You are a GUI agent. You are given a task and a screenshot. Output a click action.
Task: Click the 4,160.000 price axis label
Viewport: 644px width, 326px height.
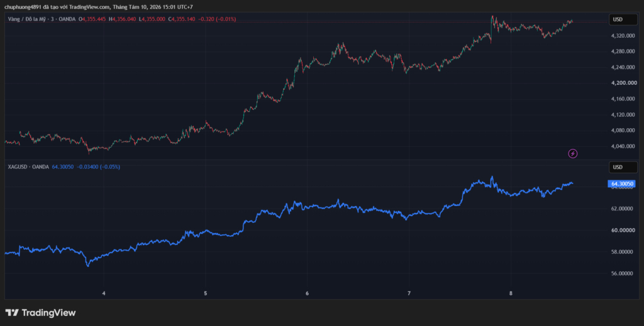623,99
